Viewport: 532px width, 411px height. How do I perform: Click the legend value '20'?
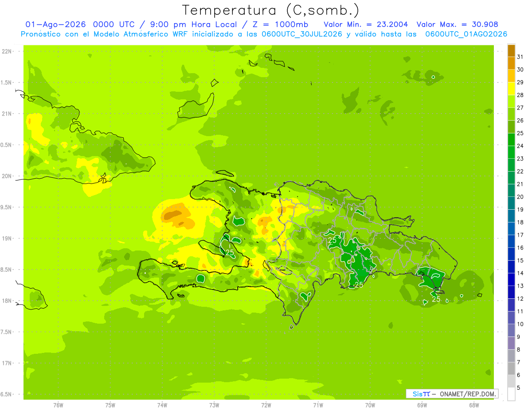(x=520, y=197)
